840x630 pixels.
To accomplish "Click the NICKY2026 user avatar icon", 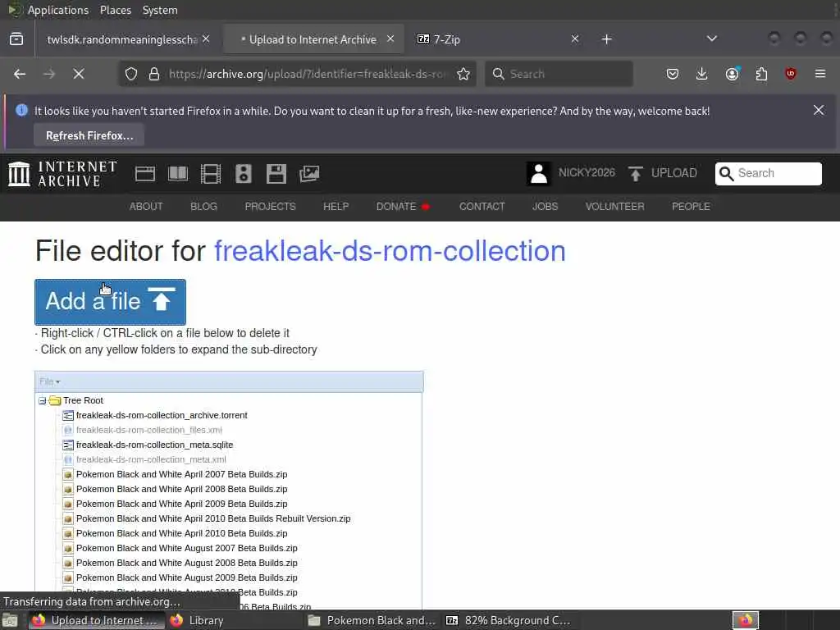I will point(538,174).
